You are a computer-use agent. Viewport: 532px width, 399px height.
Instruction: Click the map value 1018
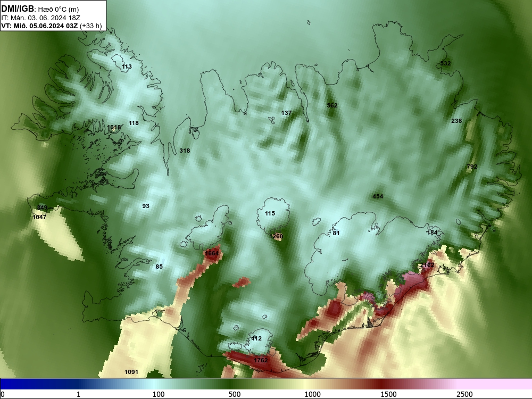[x=114, y=128]
